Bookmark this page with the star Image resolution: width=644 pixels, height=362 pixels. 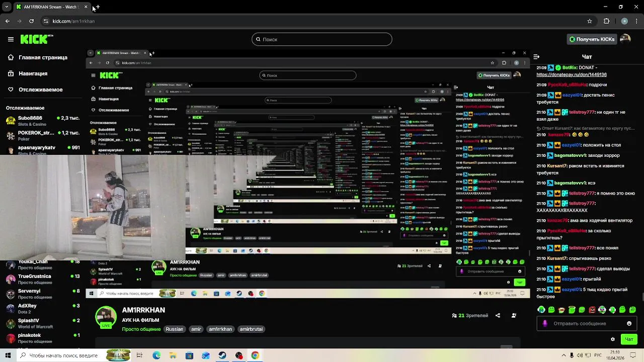coord(590,21)
